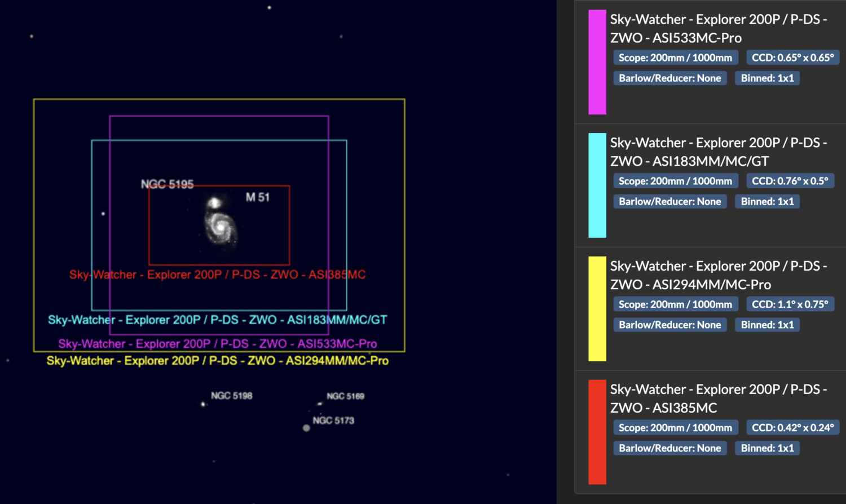
Task: Click the Binned: 1x1 badge for ASI533MC-Pro
Action: [x=768, y=78]
